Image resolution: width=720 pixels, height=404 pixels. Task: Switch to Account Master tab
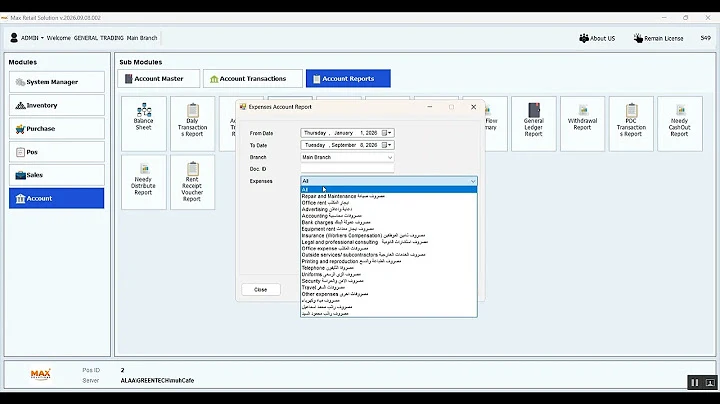[x=158, y=79]
